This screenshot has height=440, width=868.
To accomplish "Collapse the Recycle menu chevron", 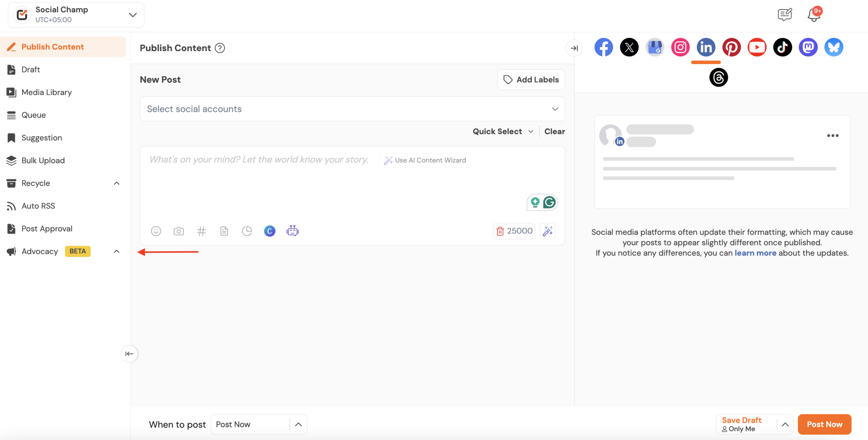I will tap(116, 183).
